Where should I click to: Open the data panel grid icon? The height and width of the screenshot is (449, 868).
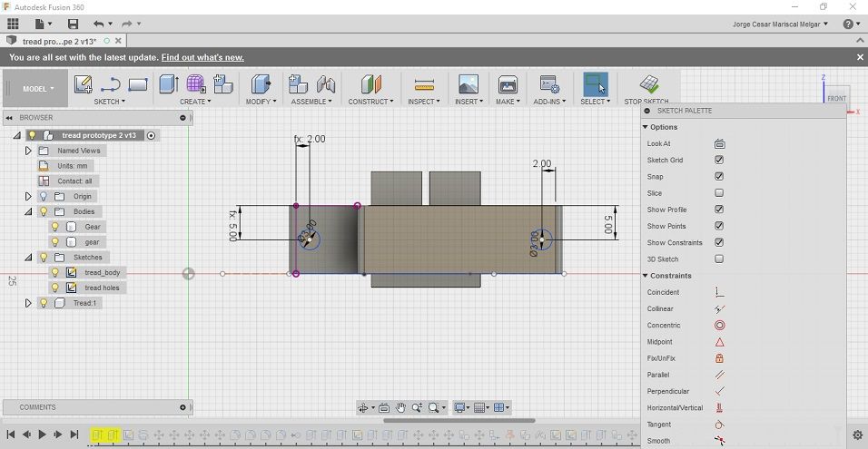pyautogui.click(x=13, y=24)
